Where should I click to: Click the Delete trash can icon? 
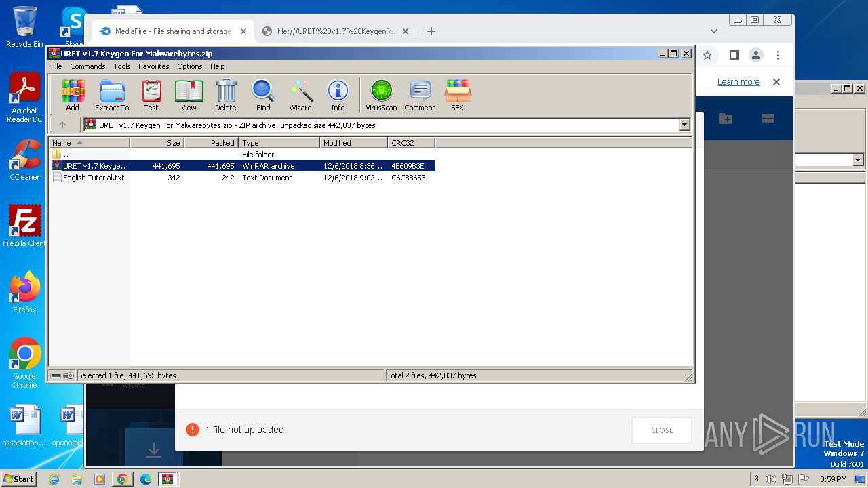(226, 95)
